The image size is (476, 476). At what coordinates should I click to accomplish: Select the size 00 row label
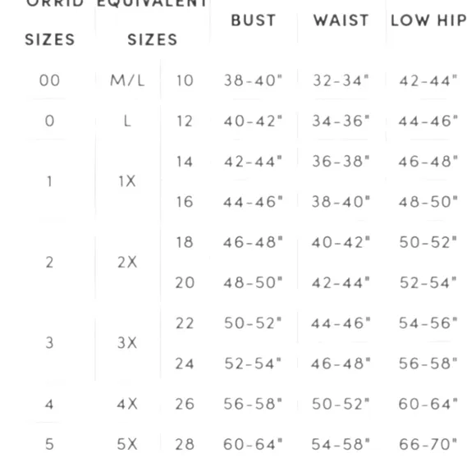[x=49, y=80]
